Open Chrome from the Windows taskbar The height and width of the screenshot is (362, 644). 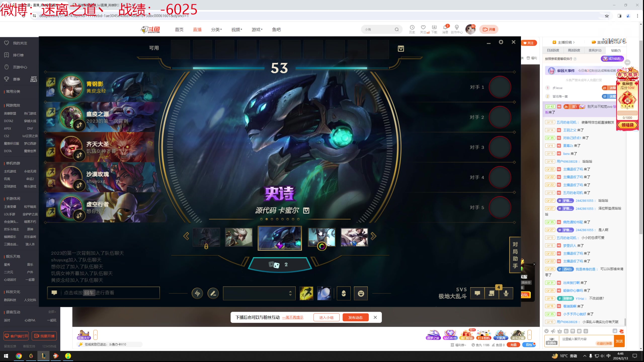(19, 356)
